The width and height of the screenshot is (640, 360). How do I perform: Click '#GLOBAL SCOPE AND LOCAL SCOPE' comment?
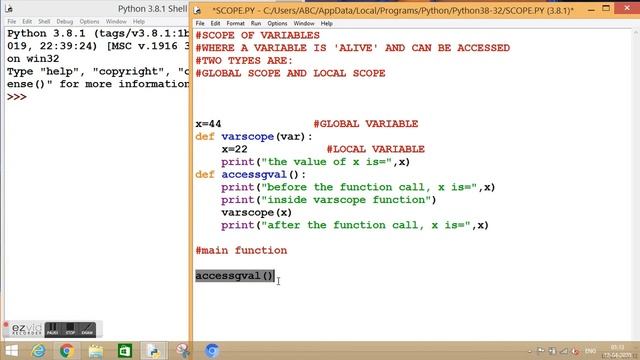click(x=290, y=73)
